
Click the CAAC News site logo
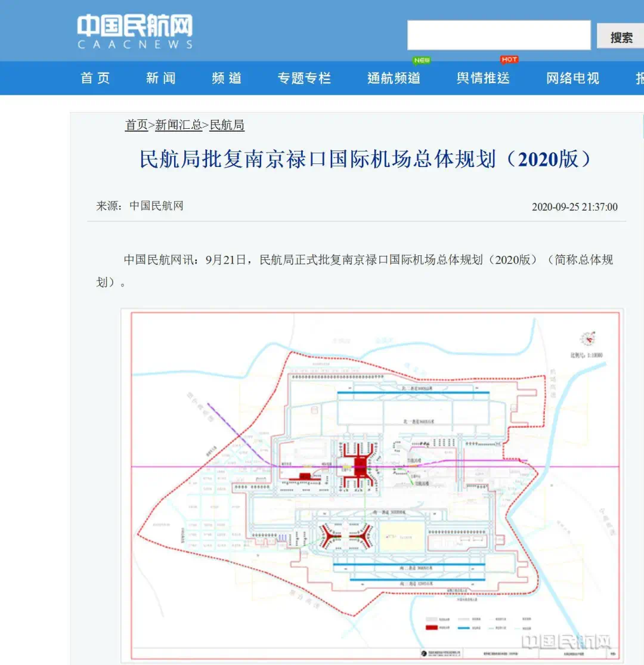[135, 32]
